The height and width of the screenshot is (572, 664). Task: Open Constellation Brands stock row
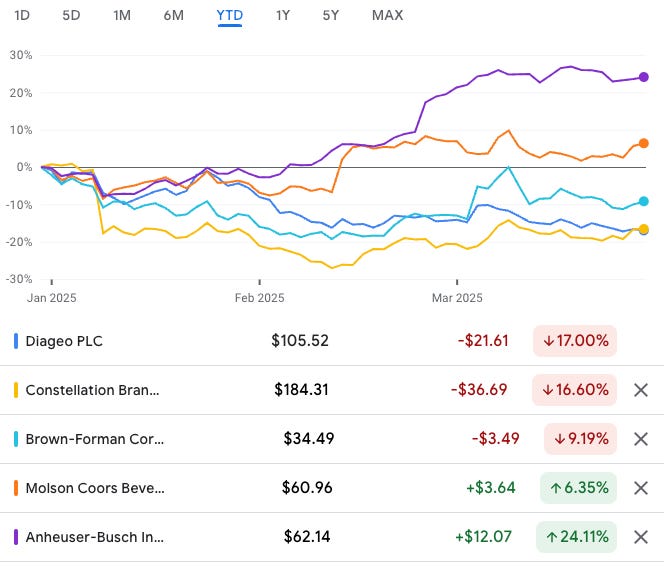pyautogui.click(x=332, y=390)
